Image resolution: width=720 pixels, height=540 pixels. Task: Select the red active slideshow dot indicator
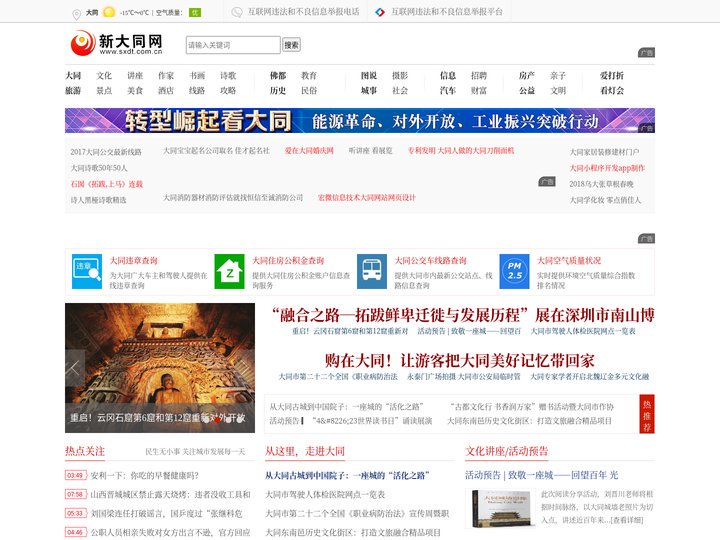[x=217, y=420]
